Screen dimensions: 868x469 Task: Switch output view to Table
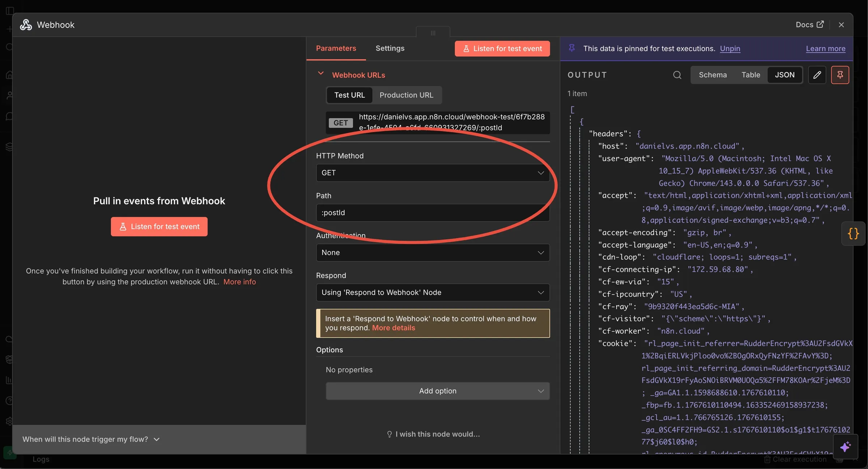[751, 75]
